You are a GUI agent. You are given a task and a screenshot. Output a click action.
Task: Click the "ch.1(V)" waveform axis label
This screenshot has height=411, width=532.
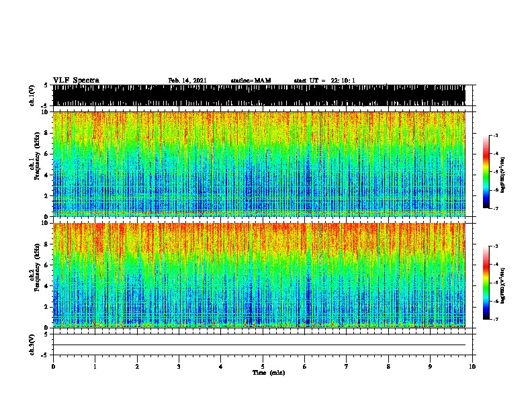(x=32, y=95)
